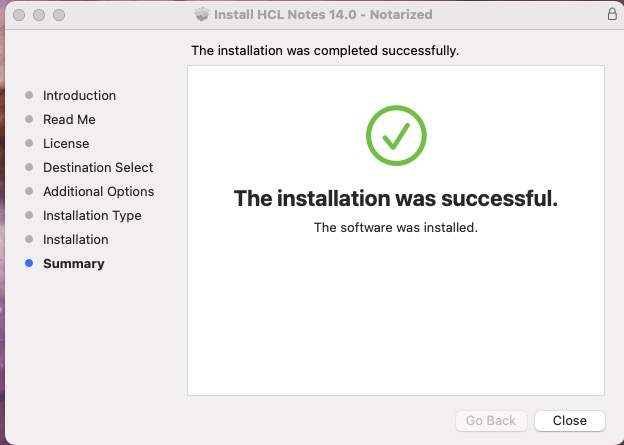Select the Introduction step in sidebar
This screenshot has width=624, height=445.
79,96
